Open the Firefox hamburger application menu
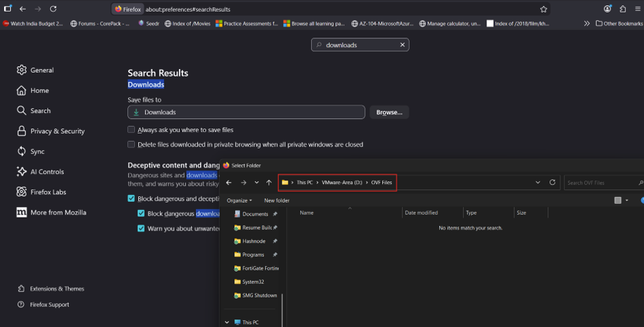This screenshot has width=644, height=327. [637, 9]
